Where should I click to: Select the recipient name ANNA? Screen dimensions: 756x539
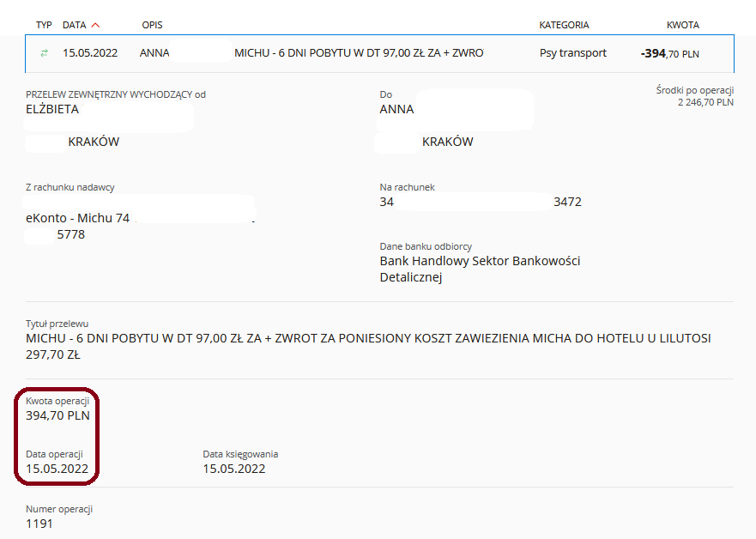click(x=396, y=110)
